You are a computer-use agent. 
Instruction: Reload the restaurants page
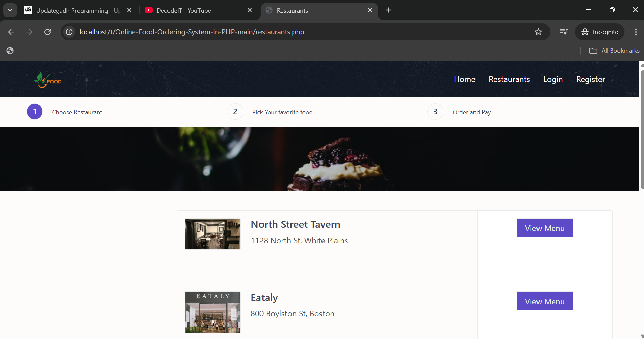click(48, 32)
